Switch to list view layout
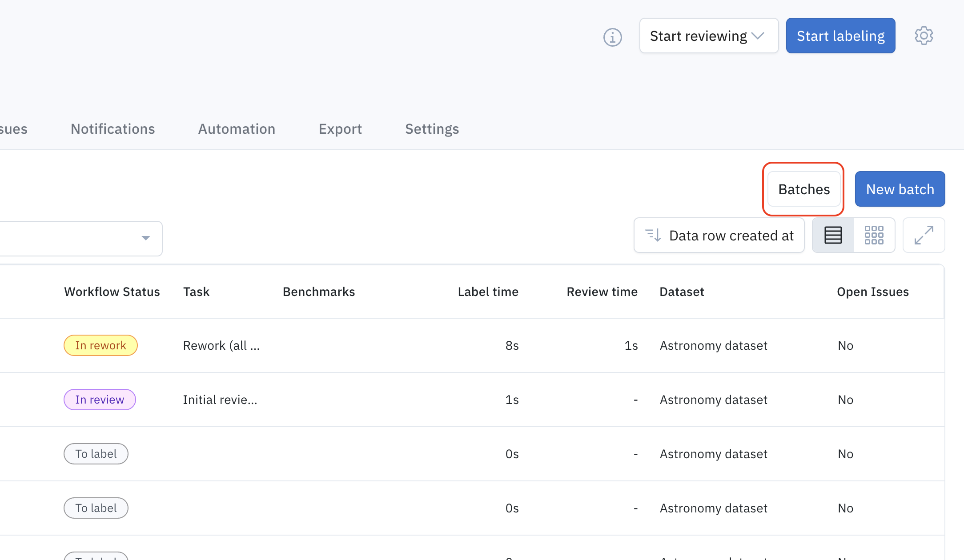 pos(833,235)
